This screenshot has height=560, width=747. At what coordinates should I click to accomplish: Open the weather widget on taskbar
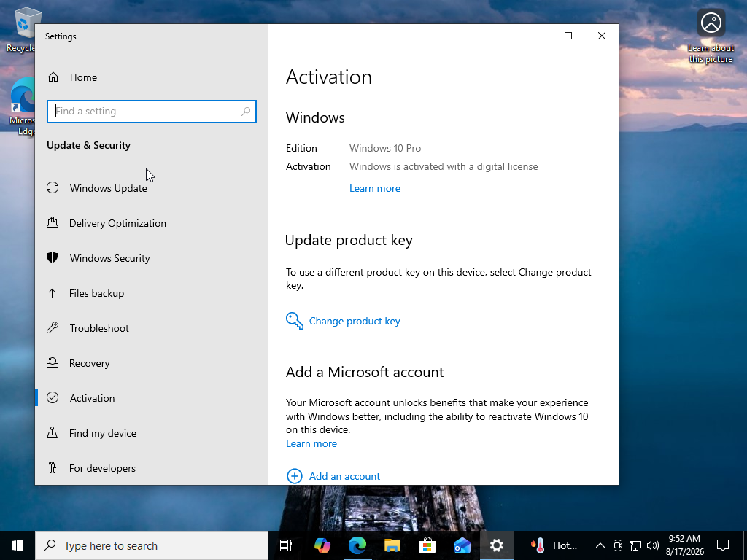pos(554,545)
